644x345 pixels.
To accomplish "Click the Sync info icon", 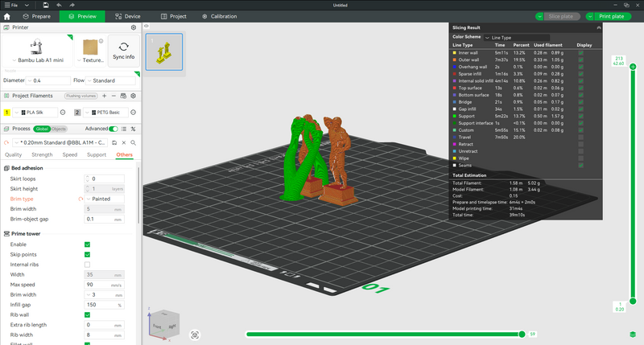I will point(124,47).
